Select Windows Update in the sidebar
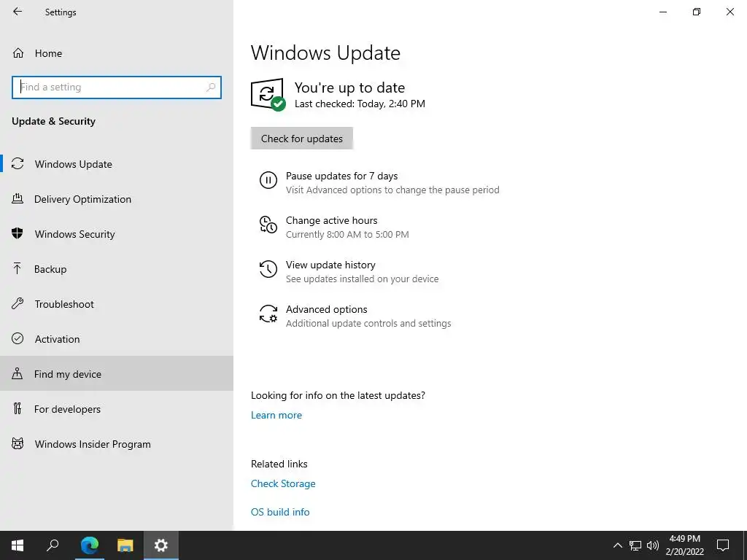 tap(117, 164)
